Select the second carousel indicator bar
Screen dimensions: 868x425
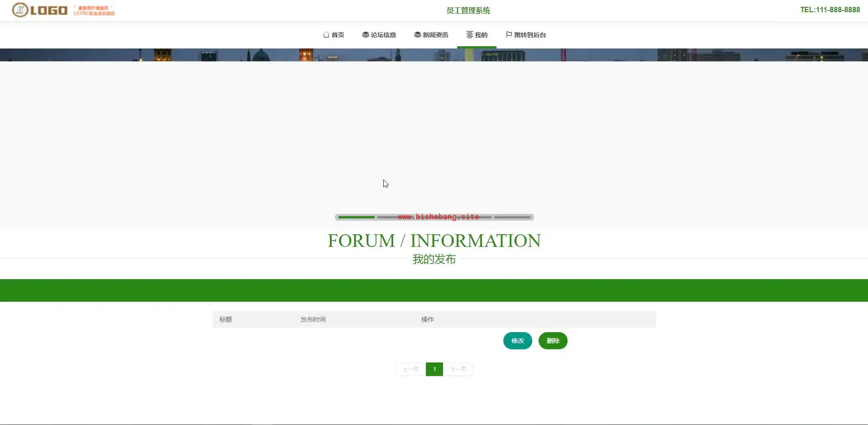[395, 217]
